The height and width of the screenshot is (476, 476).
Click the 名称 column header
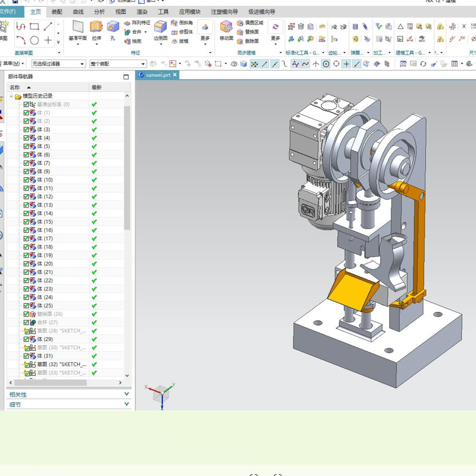(48, 87)
